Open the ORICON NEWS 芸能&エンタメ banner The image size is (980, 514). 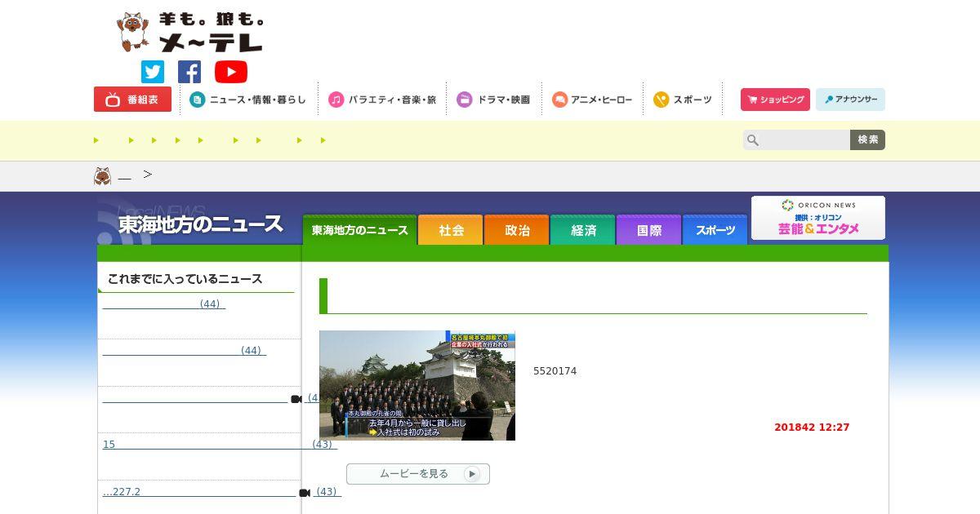818,218
